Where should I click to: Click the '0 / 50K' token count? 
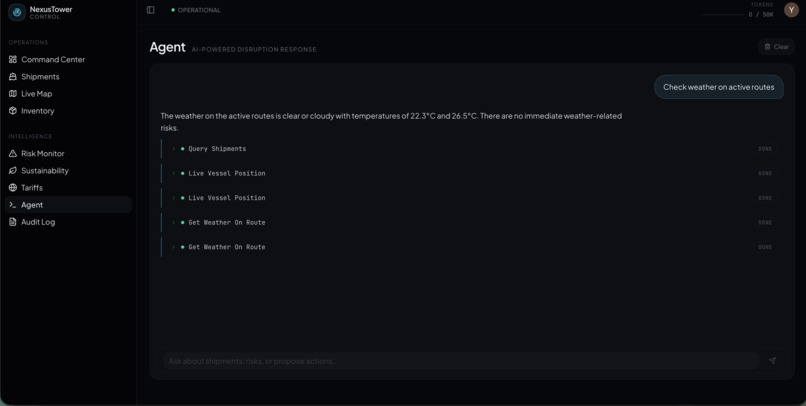(761, 15)
